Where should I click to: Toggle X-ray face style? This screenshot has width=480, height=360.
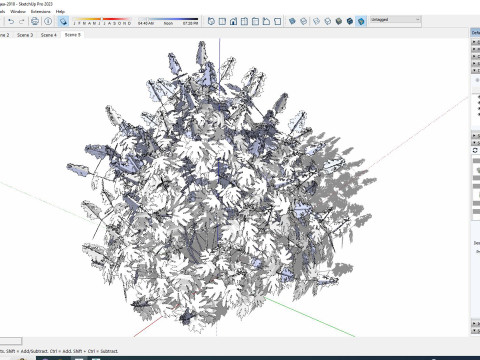point(292,21)
